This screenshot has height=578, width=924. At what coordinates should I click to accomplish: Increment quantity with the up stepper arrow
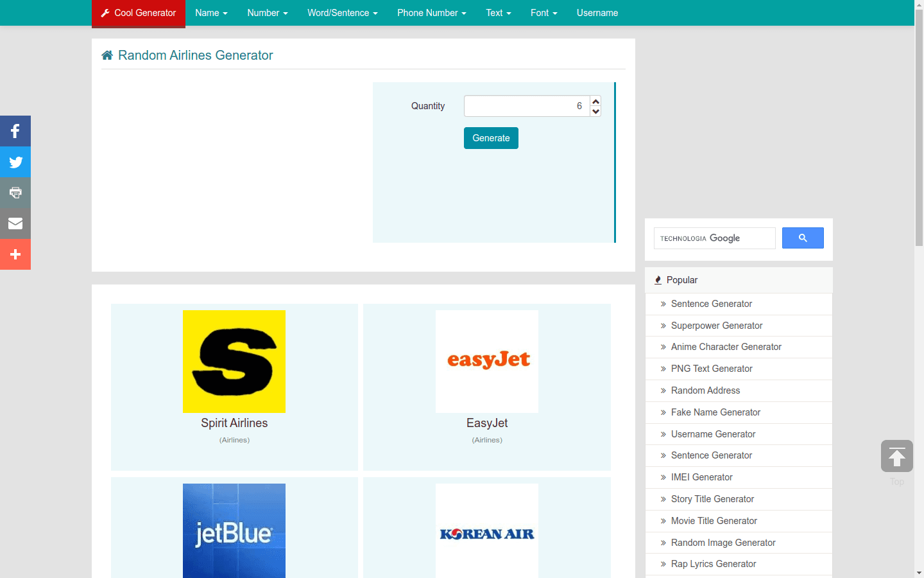click(x=595, y=101)
